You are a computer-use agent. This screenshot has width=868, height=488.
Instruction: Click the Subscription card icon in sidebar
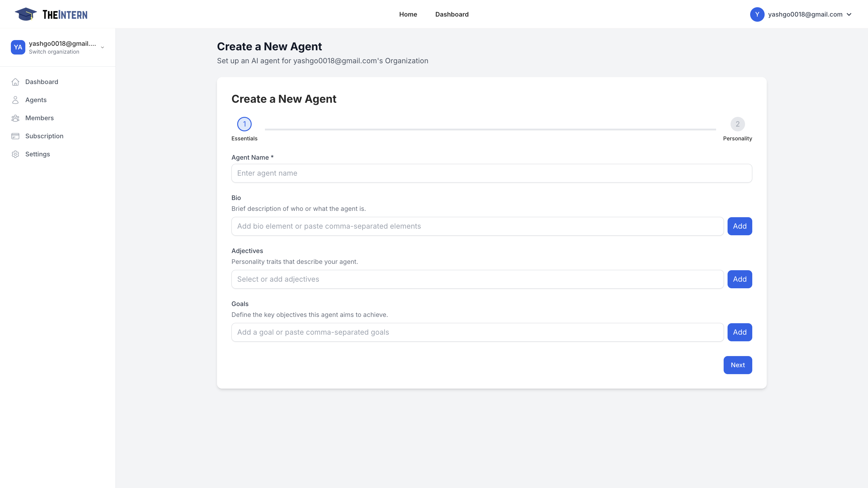[x=15, y=136]
